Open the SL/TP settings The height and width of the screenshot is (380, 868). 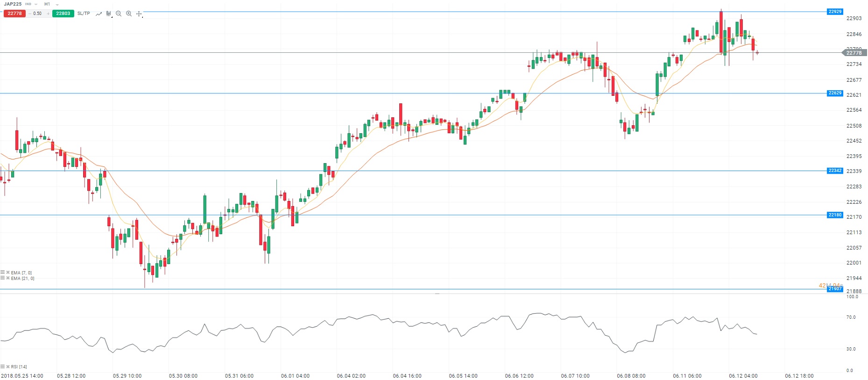(84, 14)
